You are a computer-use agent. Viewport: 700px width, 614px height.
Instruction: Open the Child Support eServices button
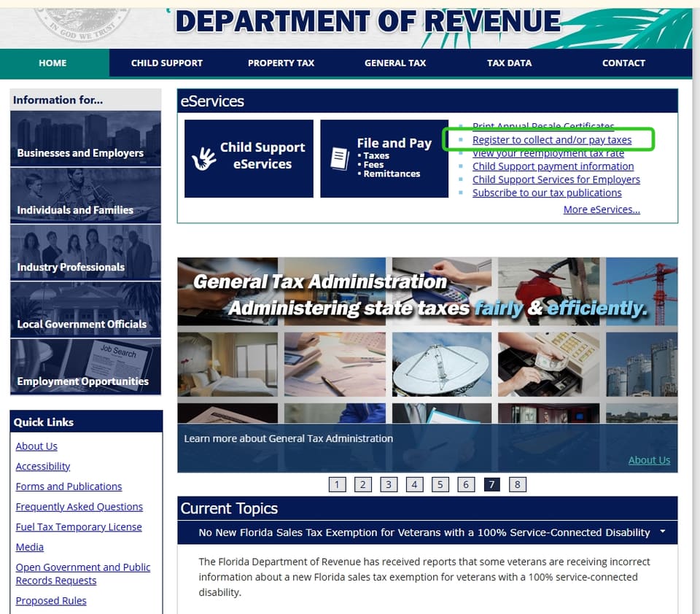[x=249, y=158]
